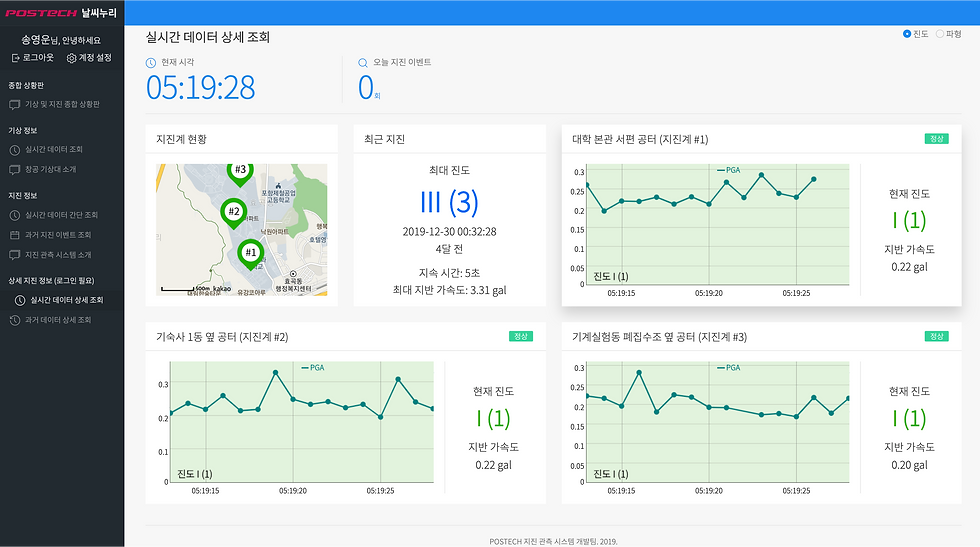Click map marker #1
This screenshot has height=547, width=980.
pos(251,254)
